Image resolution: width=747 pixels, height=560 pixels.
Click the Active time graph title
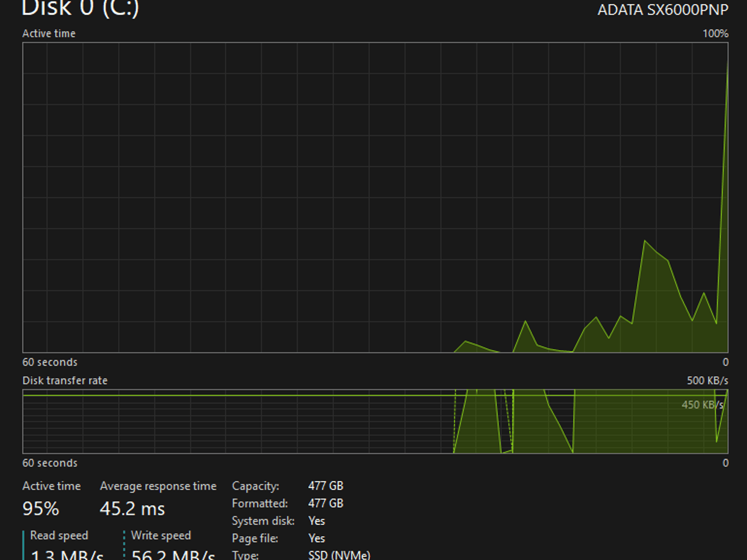tap(49, 34)
